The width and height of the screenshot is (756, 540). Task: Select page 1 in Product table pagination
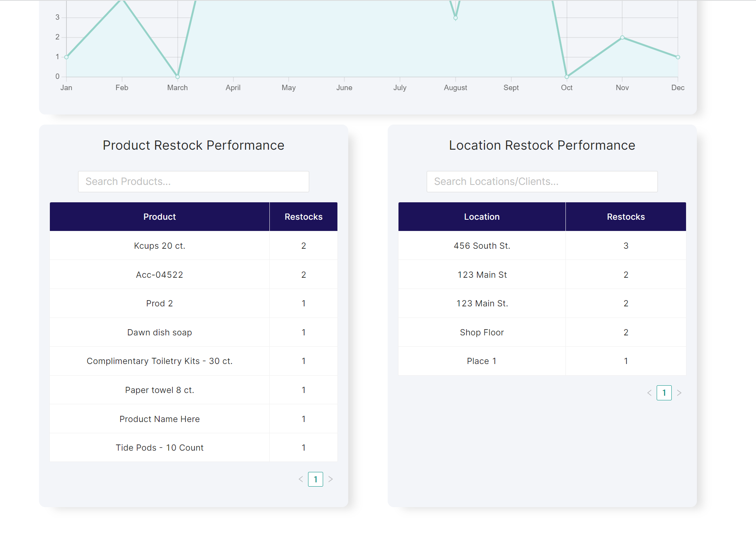315,479
